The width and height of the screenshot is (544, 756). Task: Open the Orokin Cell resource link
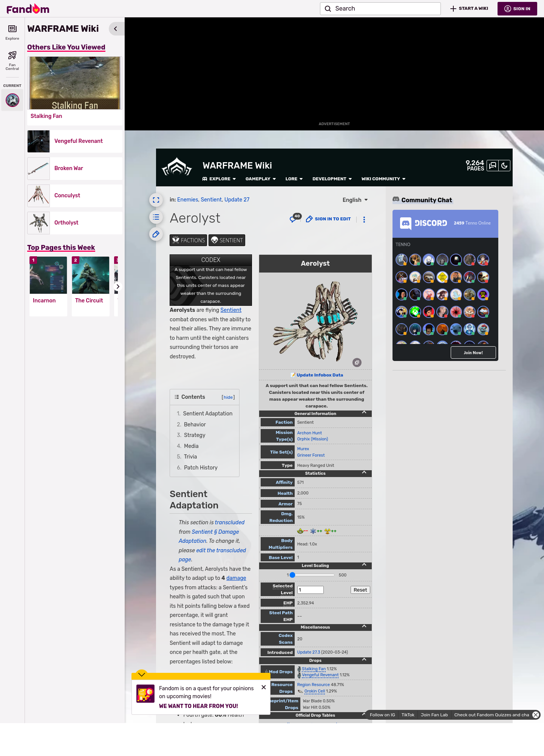pos(314,691)
